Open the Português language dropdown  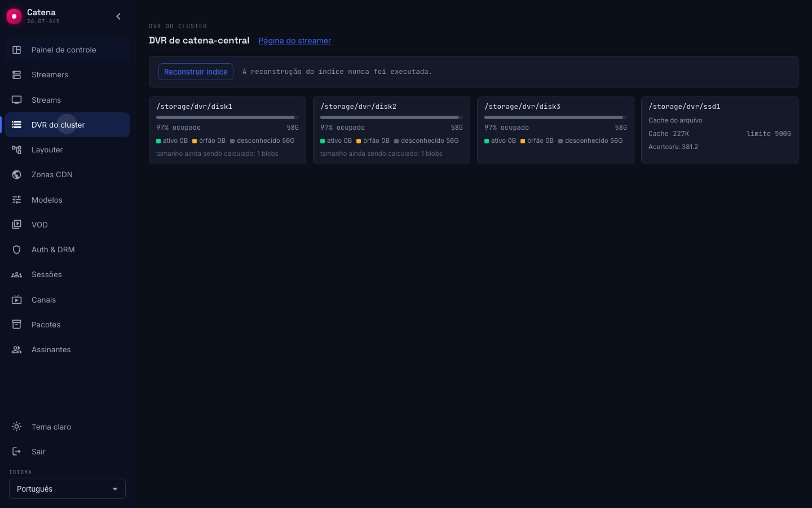pos(67,489)
